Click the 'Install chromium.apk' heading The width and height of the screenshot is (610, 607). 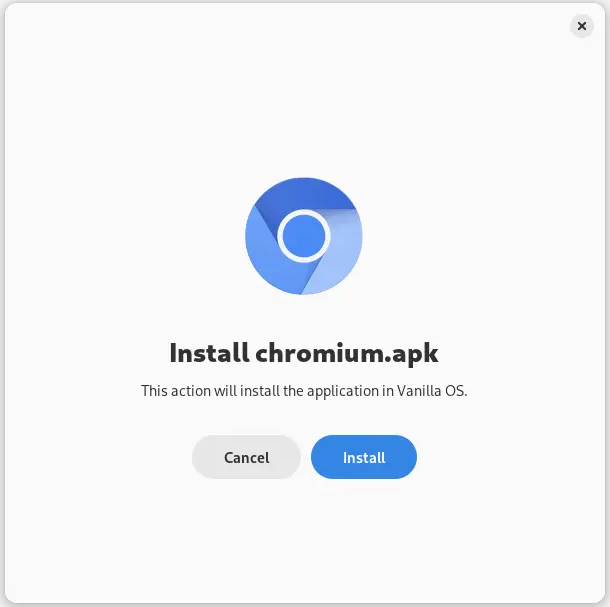(304, 353)
